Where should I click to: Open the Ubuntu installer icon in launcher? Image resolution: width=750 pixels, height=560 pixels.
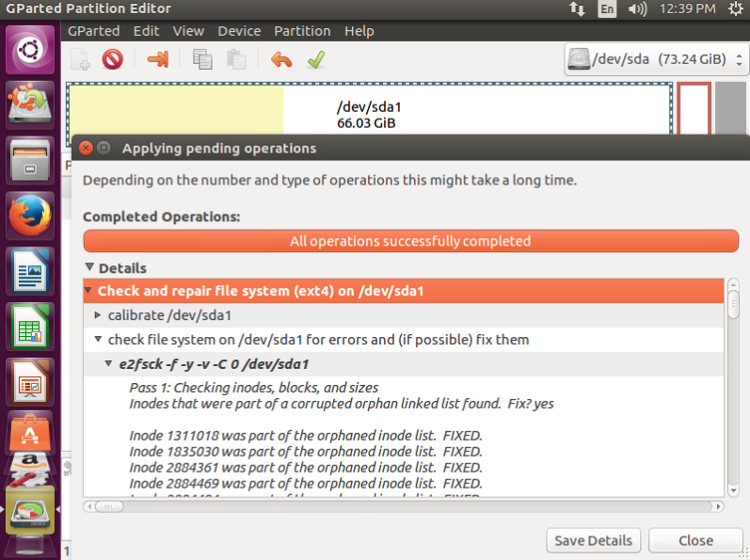point(30,104)
